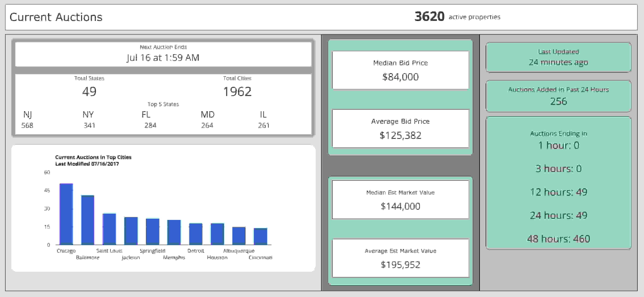644x297 pixels.
Task: Click chart title Current Auctions In Top Cities
Action: [x=93, y=157]
